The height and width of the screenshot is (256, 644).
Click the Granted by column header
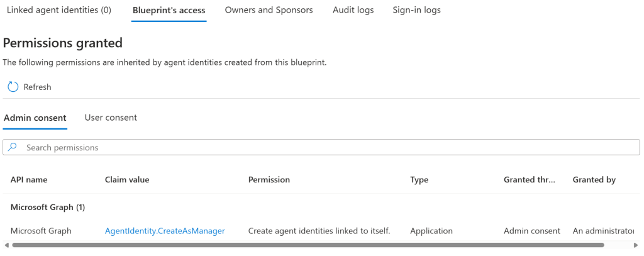594,180
